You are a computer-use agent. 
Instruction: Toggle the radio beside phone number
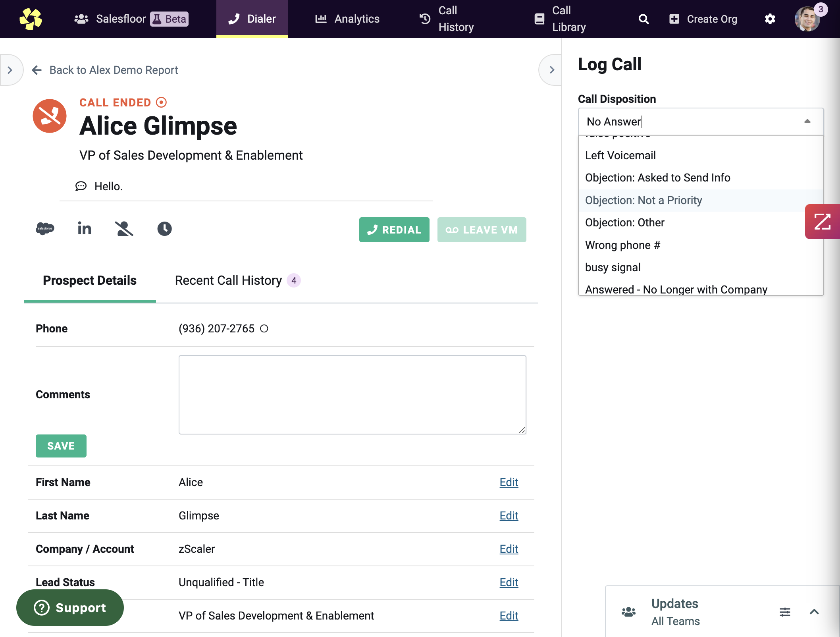[x=264, y=328]
